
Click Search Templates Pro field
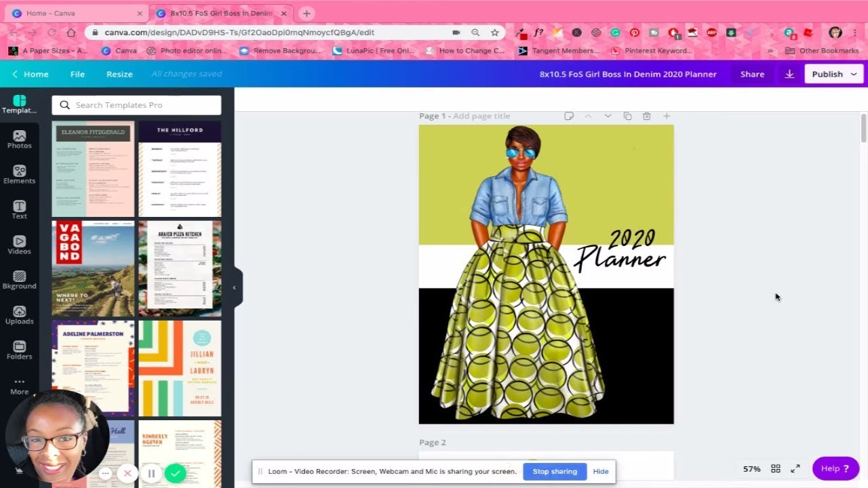(136, 105)
